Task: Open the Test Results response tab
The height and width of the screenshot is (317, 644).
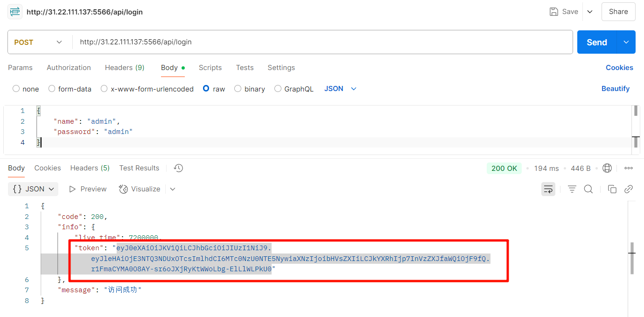Action: pyautogui.click(x=139, y=168)
